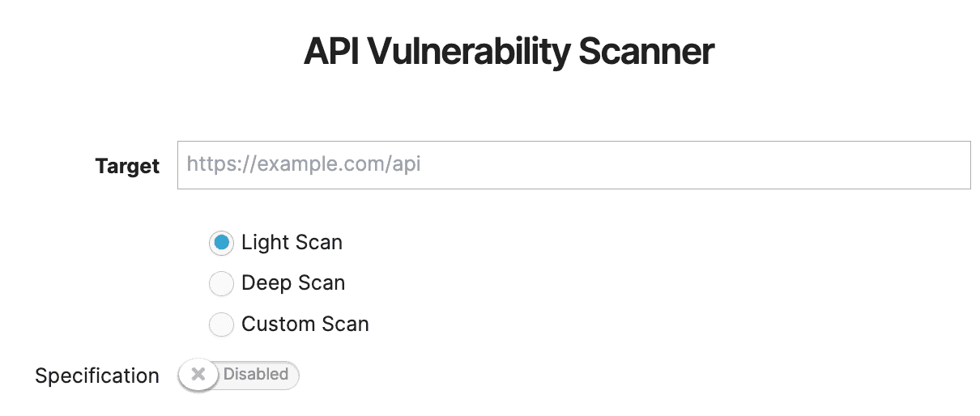Focus the https://example.com/api placeholder text
The height and width of the screenshot is (416, 980).
[304, 165]
